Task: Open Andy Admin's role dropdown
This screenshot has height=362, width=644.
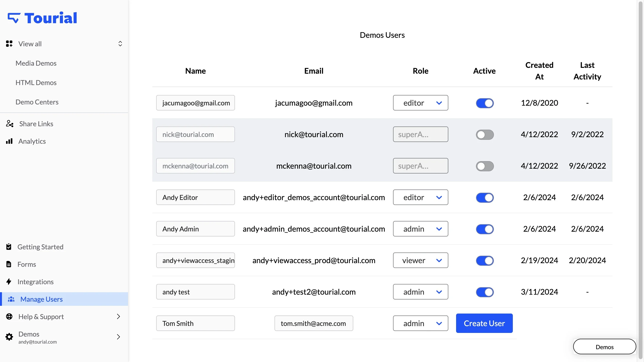Action: point(420,229)
